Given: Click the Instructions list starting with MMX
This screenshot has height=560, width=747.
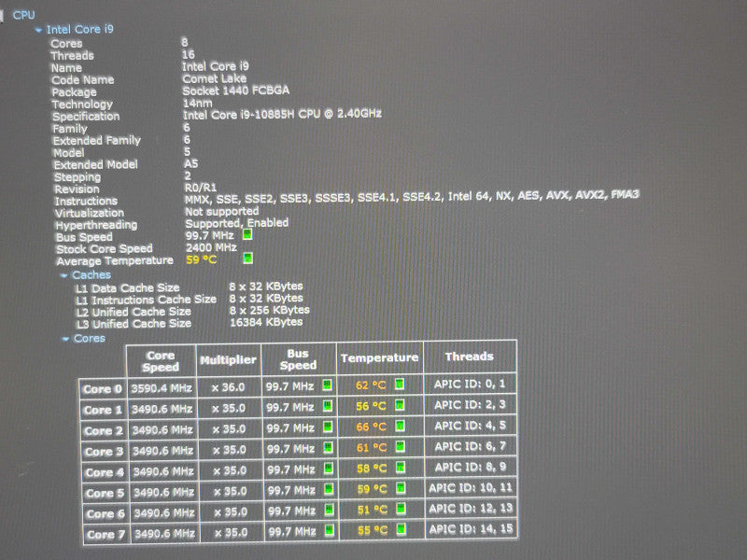Looking at the screenshot, I should point(412,197).
